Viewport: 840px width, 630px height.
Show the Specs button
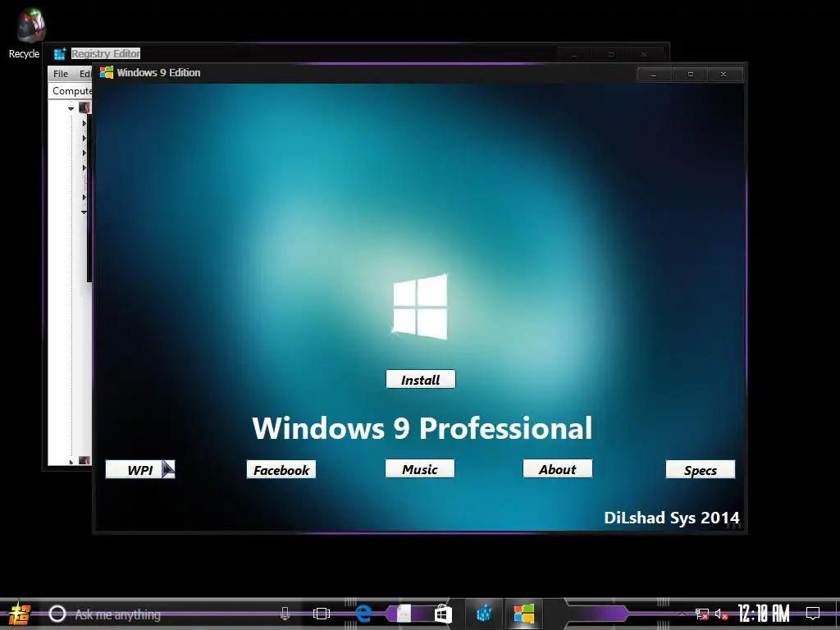pyautogui.click(x=701, y=470)
